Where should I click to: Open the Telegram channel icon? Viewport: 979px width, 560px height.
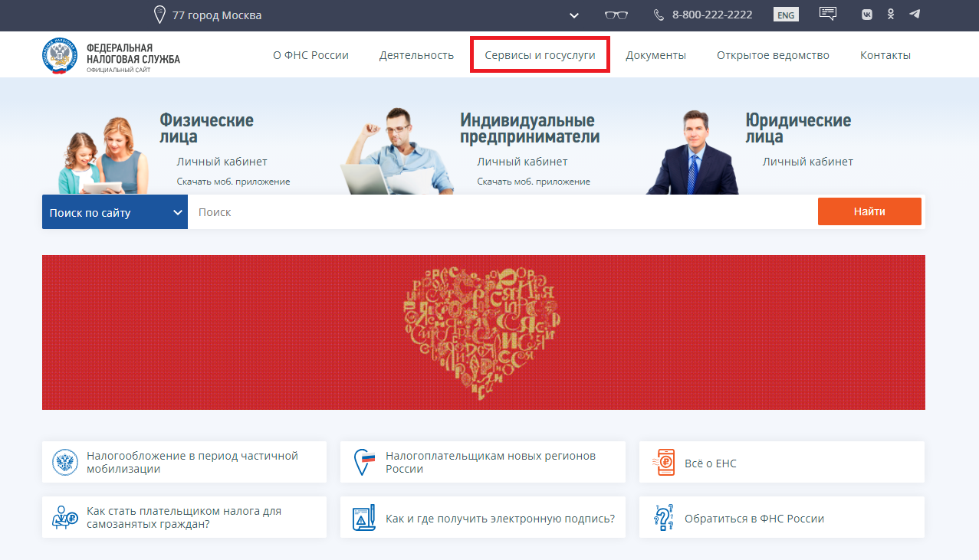click(x=914, y=15)
